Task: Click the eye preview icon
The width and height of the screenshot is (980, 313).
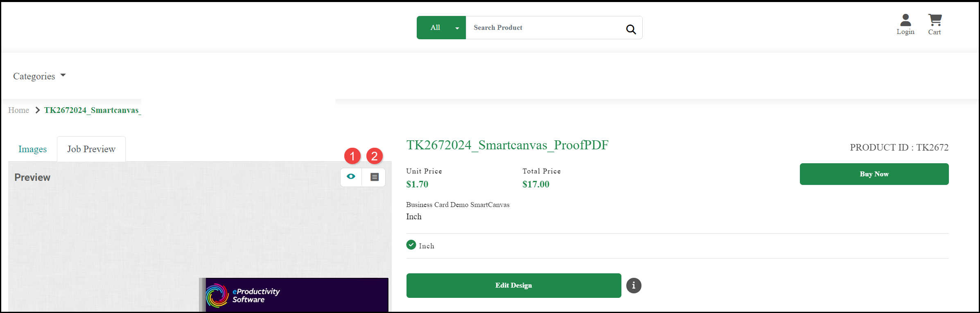Action: 351,177
